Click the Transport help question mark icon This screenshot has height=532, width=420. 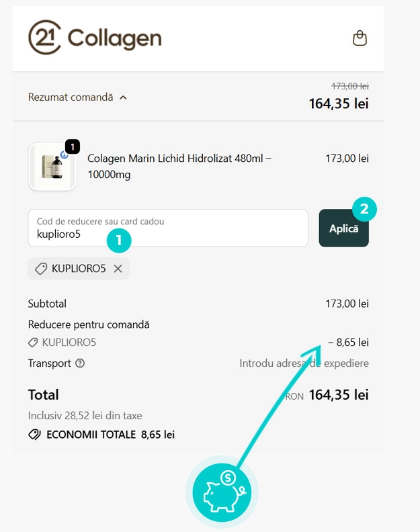81,363
